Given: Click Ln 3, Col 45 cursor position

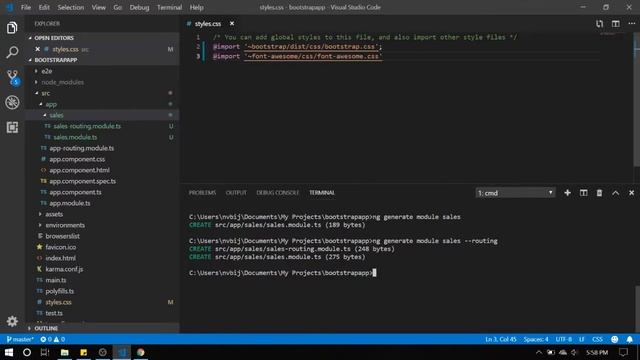Looking at the screenshot, I should coord(501,339).
